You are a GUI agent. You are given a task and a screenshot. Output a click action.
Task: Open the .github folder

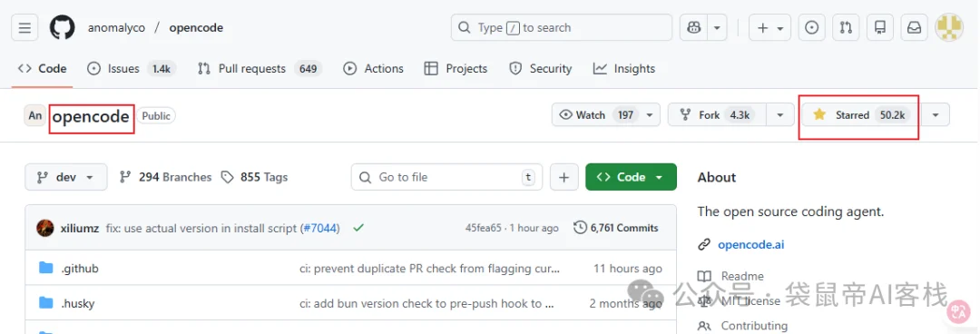click(80, 269)
